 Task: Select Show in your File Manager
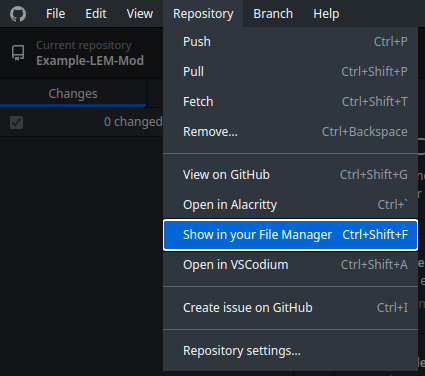click(x=290, y=235)
